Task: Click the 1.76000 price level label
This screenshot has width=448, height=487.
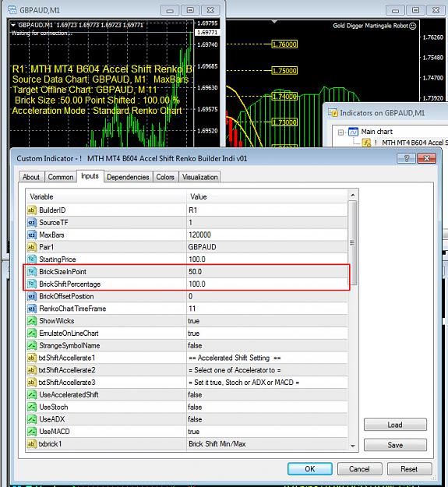Action: pyautogui.click(x=284, y=44)
